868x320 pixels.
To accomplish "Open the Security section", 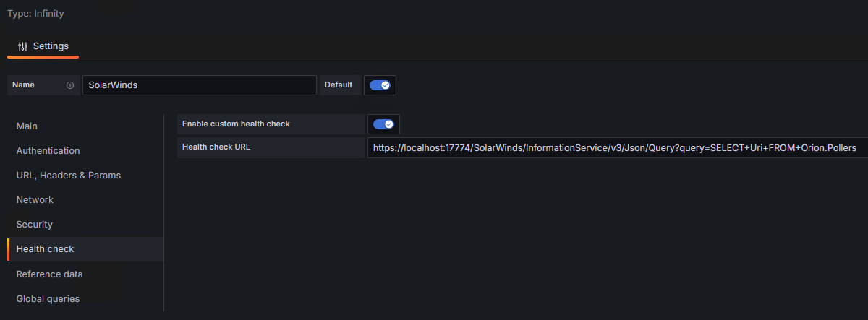I will coord(34,225).
